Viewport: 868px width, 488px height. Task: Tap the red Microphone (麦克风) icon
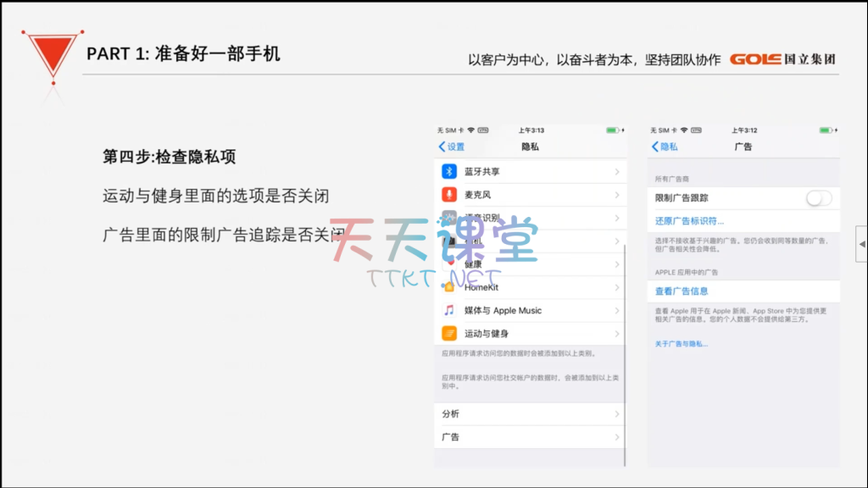tap(449, 195)
